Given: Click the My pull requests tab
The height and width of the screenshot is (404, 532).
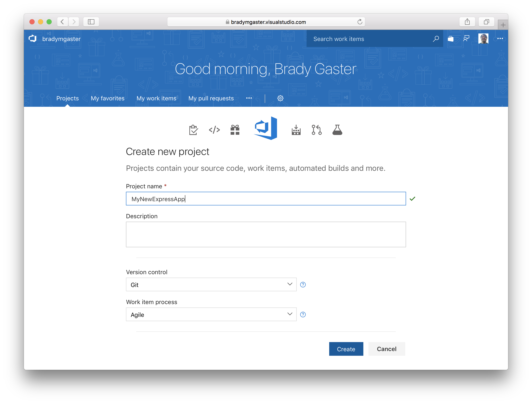Looking at the screenshot, I should click(211, 98).
